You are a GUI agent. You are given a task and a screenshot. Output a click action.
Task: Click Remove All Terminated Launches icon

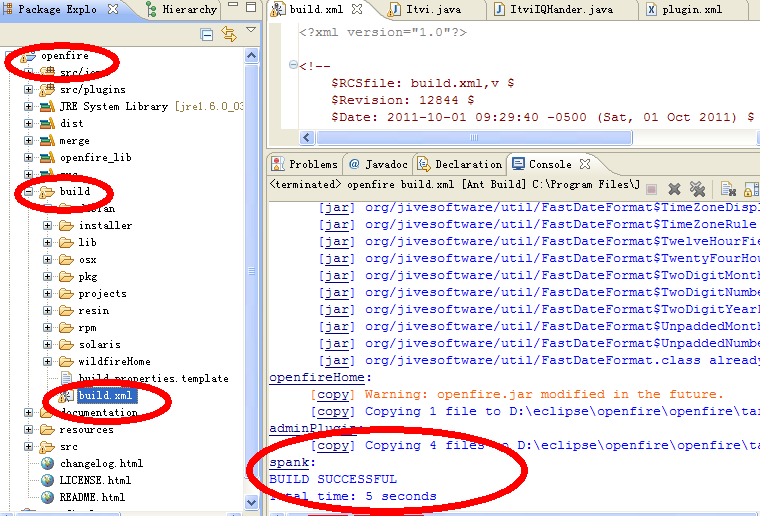[x=697, y=189]
